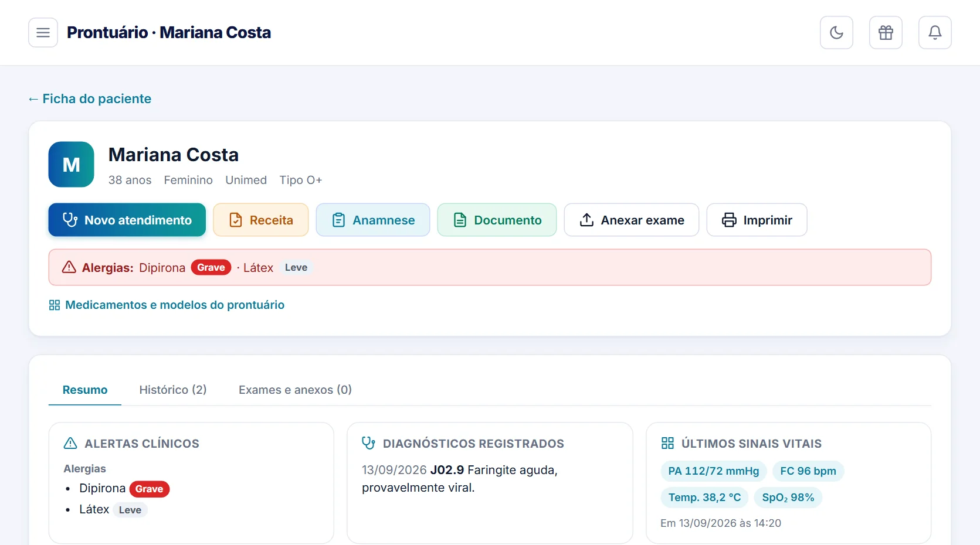Click the Unimed insurance label

(x=246, y=180)
